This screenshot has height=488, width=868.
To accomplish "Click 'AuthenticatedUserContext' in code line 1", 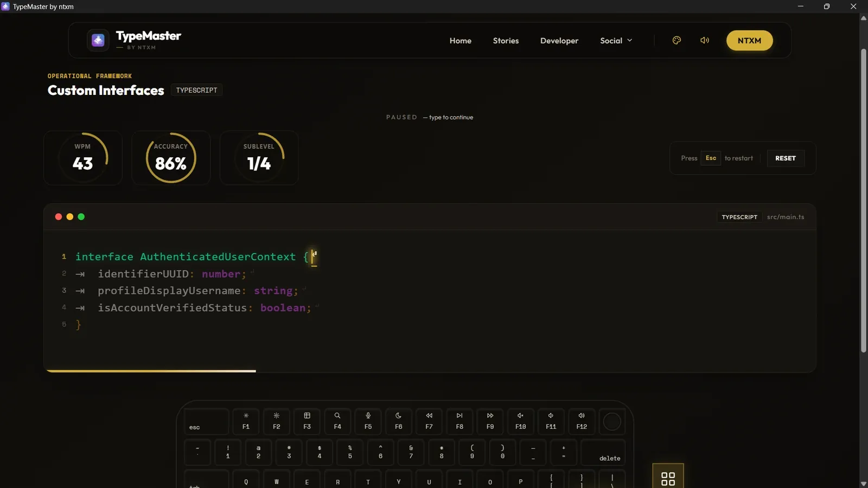I will pyautogui.click(x=218, y=256).
